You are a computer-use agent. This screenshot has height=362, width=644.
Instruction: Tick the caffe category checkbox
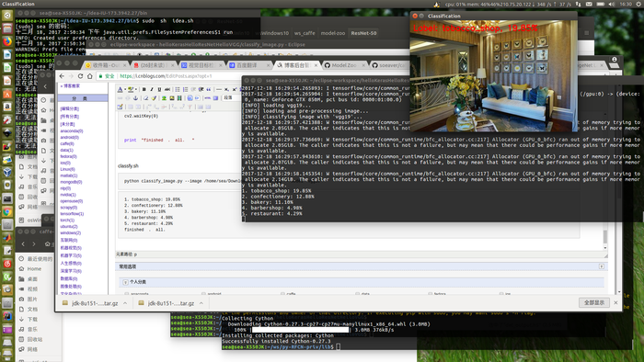(x=282, y=294)
